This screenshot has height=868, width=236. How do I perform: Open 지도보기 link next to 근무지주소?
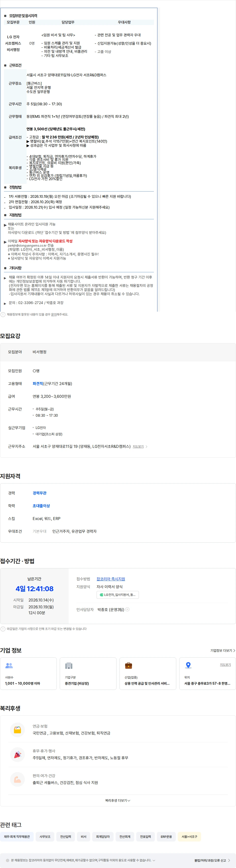click(x=138, y=446)
